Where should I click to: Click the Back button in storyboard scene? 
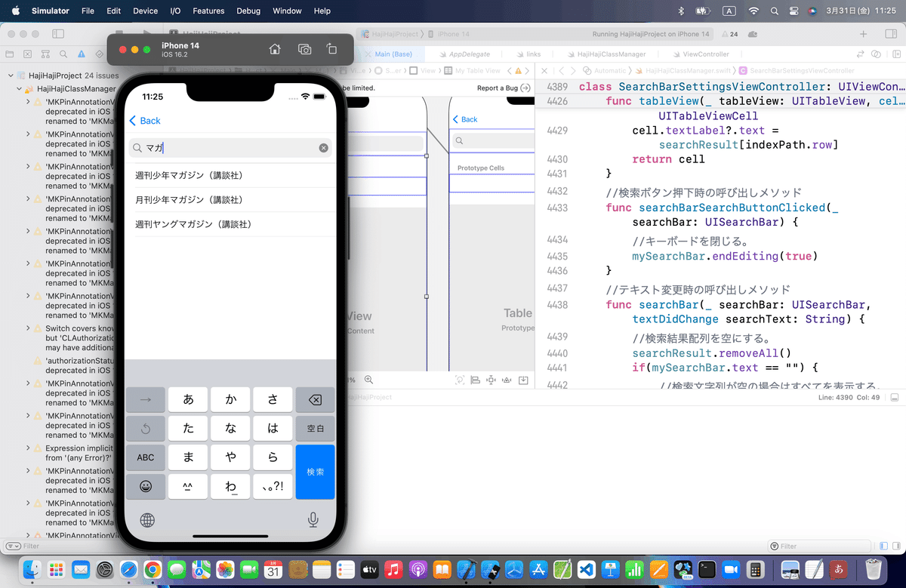pos(465,119)
